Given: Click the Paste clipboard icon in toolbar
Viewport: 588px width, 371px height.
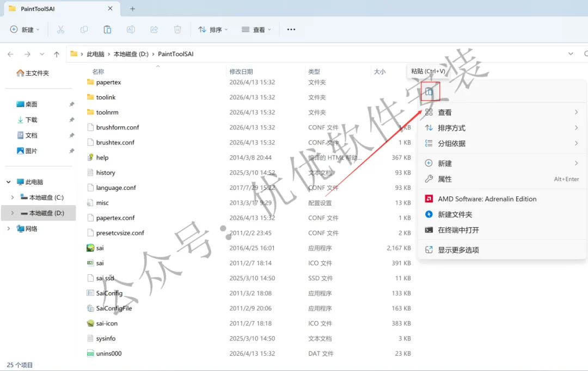Looking at the screenshot, I should point(107,29).
